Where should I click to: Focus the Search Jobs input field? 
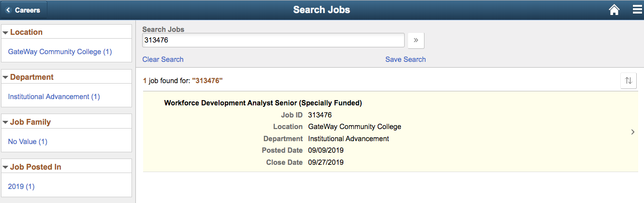(273, 40)
